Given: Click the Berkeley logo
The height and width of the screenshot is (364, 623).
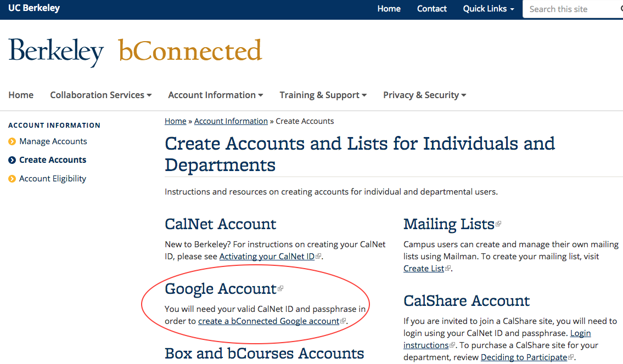Looking at the screenshot, I should (x=56, y=52).
